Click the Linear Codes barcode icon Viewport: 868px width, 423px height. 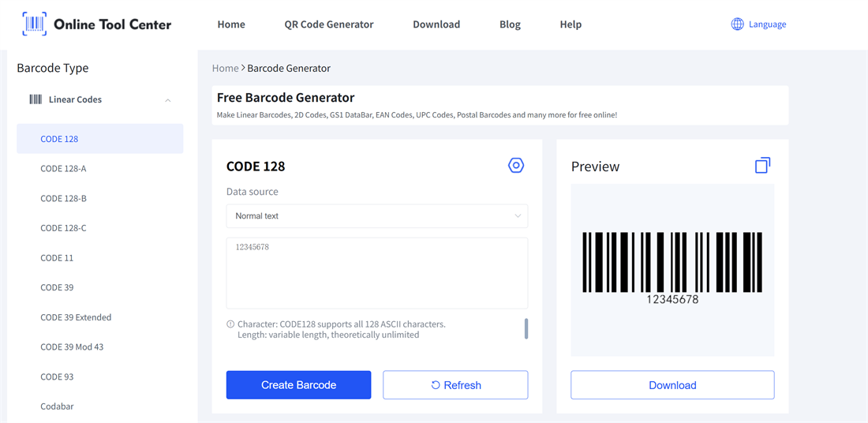[36, 99]
